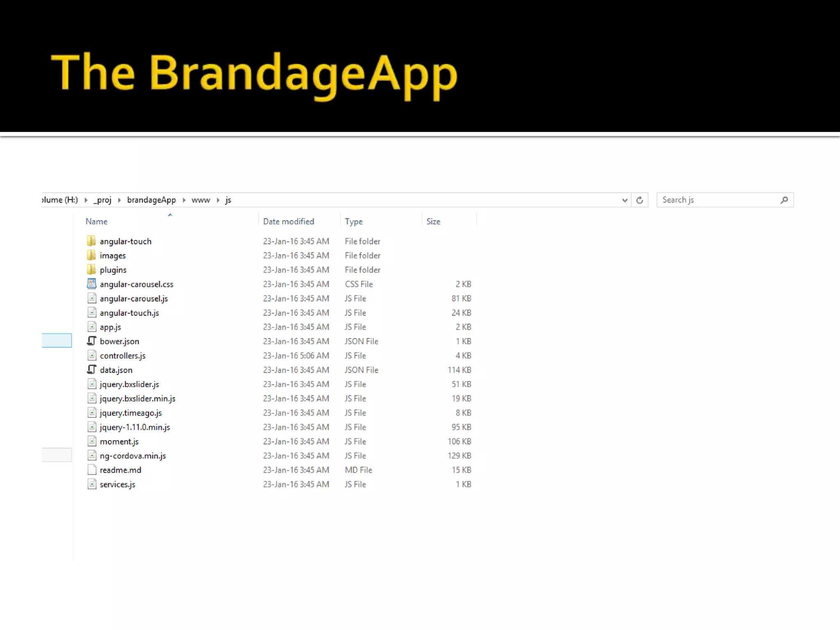Image resolution: width=840 pixels, height=630 pixels.
Task: Select the images folder name
Action: [x=113, y=256]
